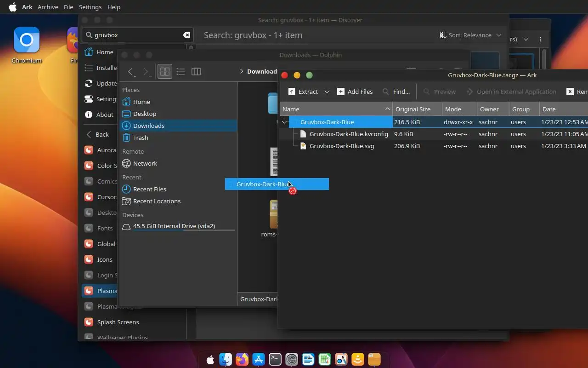The width and height of the screenshot is (588, 368).
Task: Click the Extract button in Ark toolbar
Action: click(303, 92)
